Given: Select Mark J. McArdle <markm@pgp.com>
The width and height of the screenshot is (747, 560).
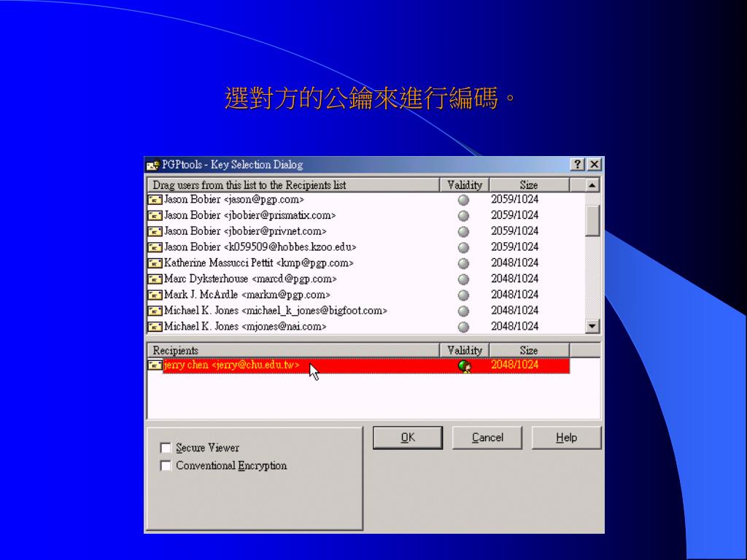Looking at the screenshot, I should [247, 295].
